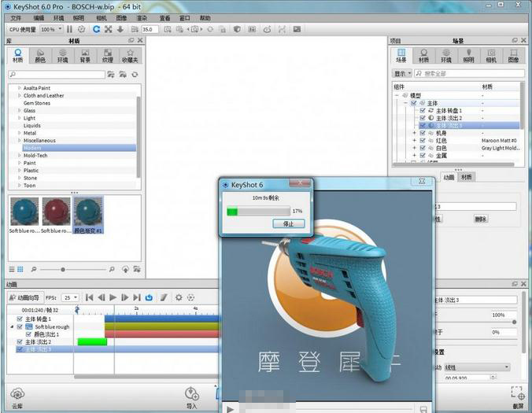
Task: Uncheck 主体 转盘 1 in animation timeline list
Action: (20, 319)
